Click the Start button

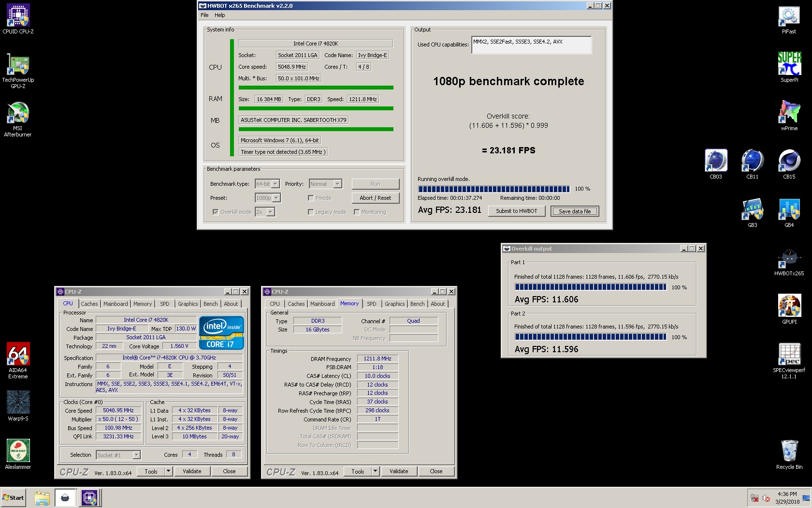13,498
